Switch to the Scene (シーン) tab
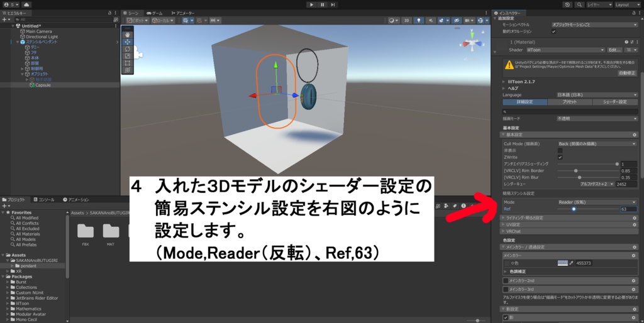 [131, 13]
